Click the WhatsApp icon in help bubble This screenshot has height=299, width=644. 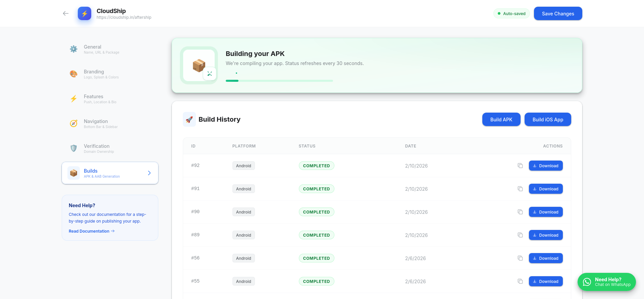[x=587, y=282]
